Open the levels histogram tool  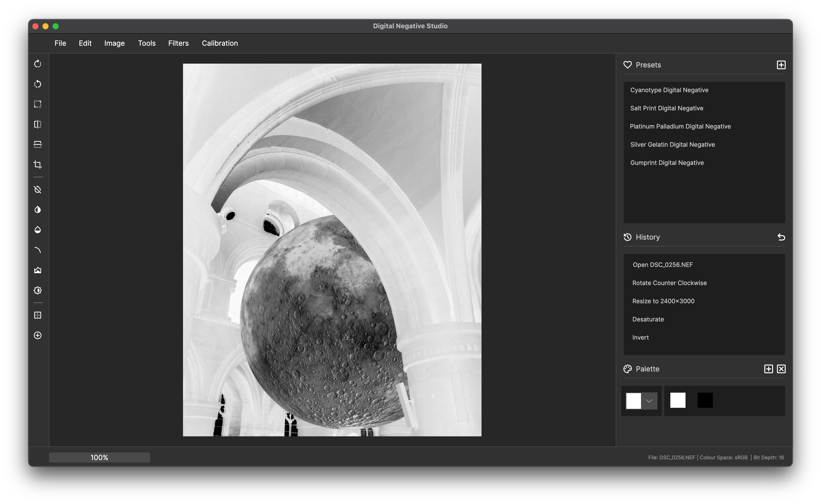click(x=37, y=270)
